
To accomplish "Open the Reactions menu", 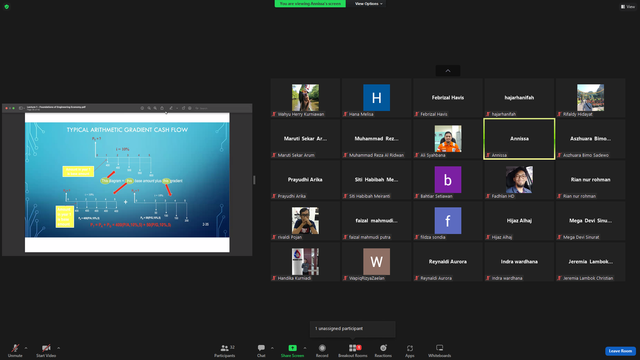I will click(x=383, y=350).
